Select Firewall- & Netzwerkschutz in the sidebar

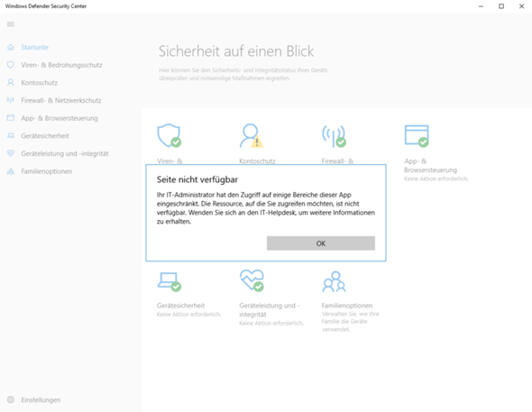tap(61, 100)
